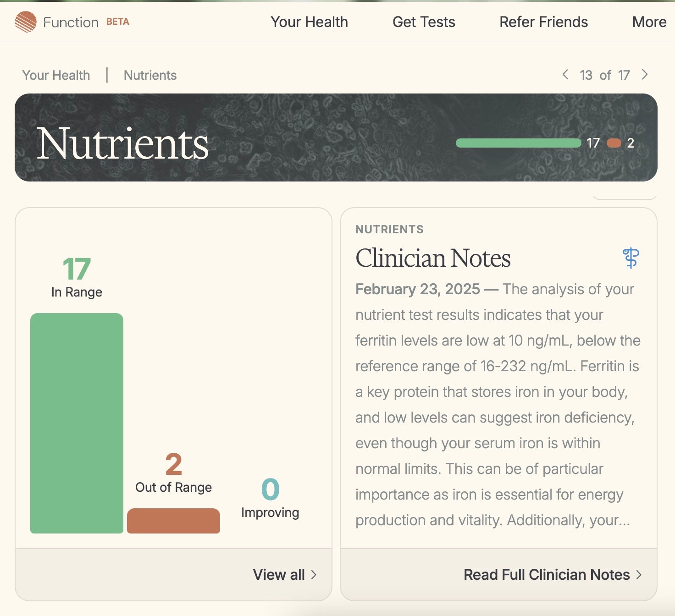Click the right arrow to view next category

point(645,74)
